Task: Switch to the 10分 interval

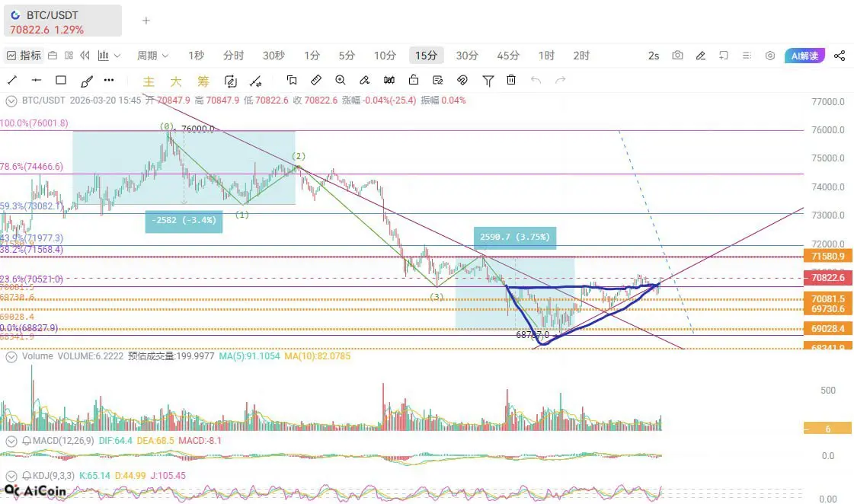Action: [x=385, y=56]
